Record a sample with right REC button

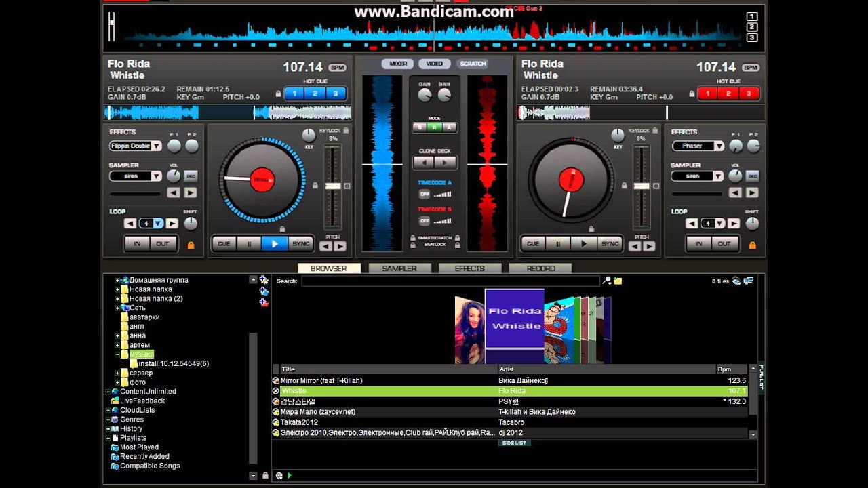pos(752,176)
